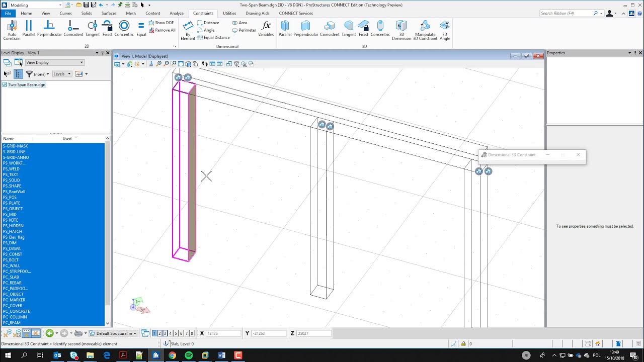The width and height of the screenshot is (644, 362).
Task: Choose the 3D Coincident constraint tool
Action: [330, 29]
